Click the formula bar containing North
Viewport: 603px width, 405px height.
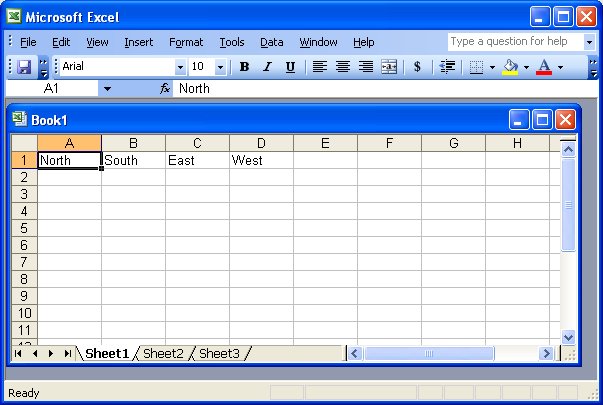[385, 89]
